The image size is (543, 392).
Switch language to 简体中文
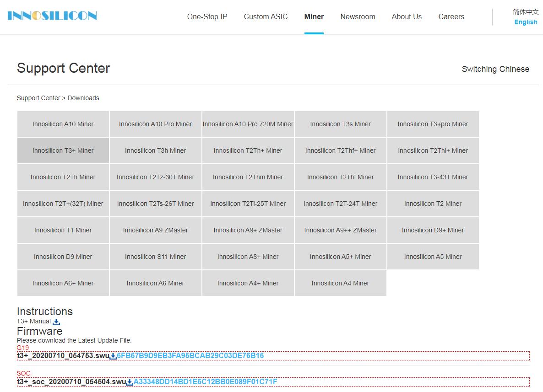pos(526,12)
